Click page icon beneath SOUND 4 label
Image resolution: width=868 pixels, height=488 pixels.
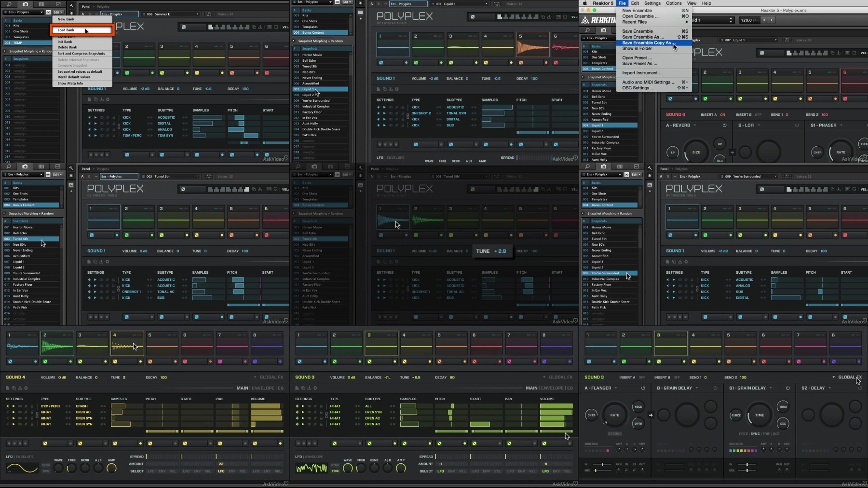(8, 388)
